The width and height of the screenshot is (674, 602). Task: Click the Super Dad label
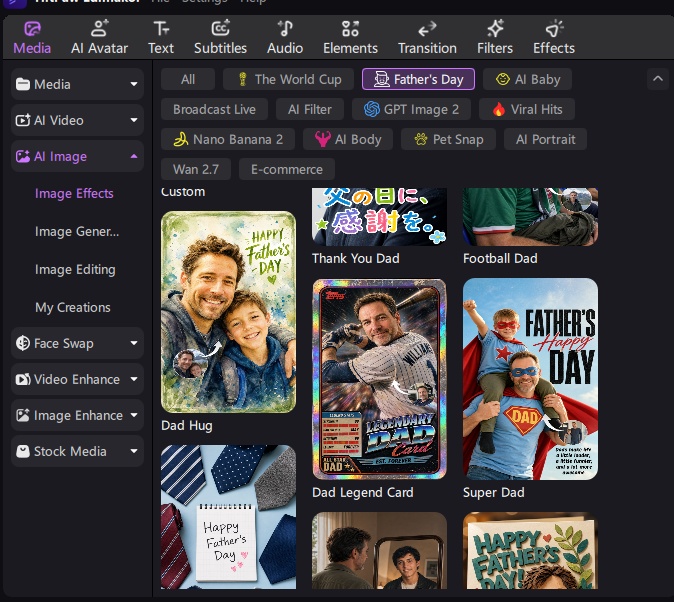coord(493,492)
